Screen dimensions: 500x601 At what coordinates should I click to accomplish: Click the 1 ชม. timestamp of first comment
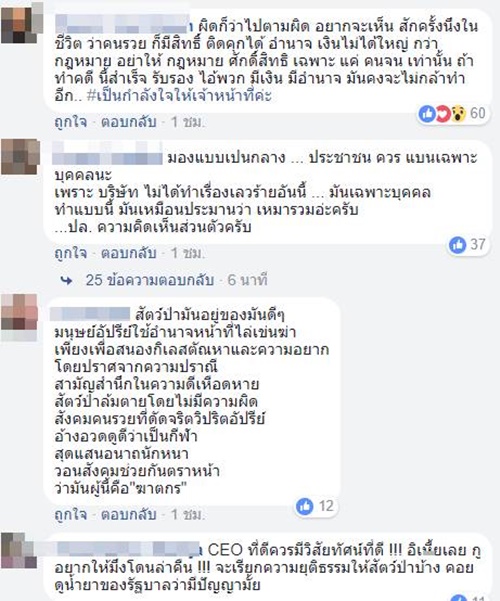188,122
